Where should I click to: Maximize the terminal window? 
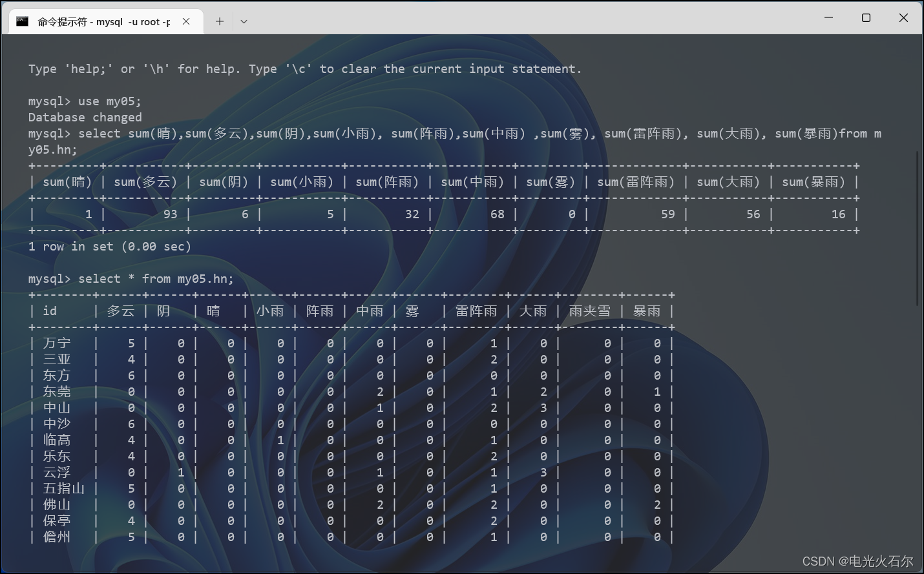click(865, 17)
